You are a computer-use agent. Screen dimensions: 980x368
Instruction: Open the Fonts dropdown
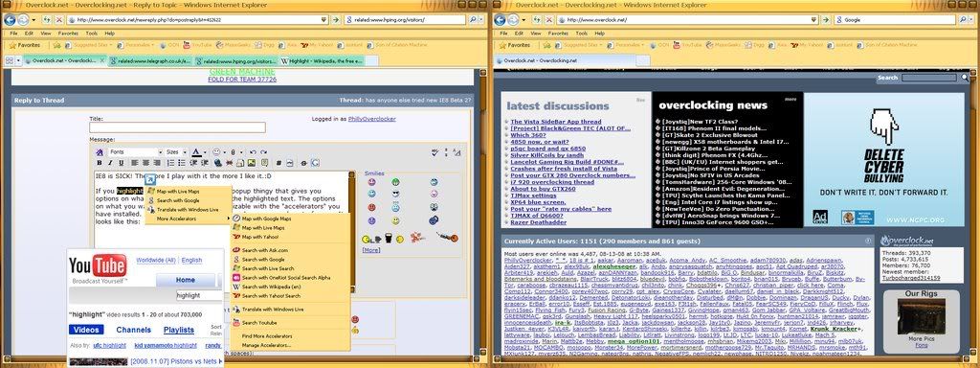click(135, 152)
